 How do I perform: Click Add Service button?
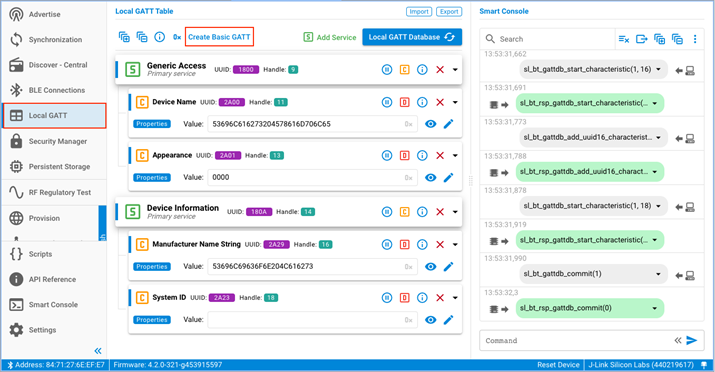coord(330,37)
